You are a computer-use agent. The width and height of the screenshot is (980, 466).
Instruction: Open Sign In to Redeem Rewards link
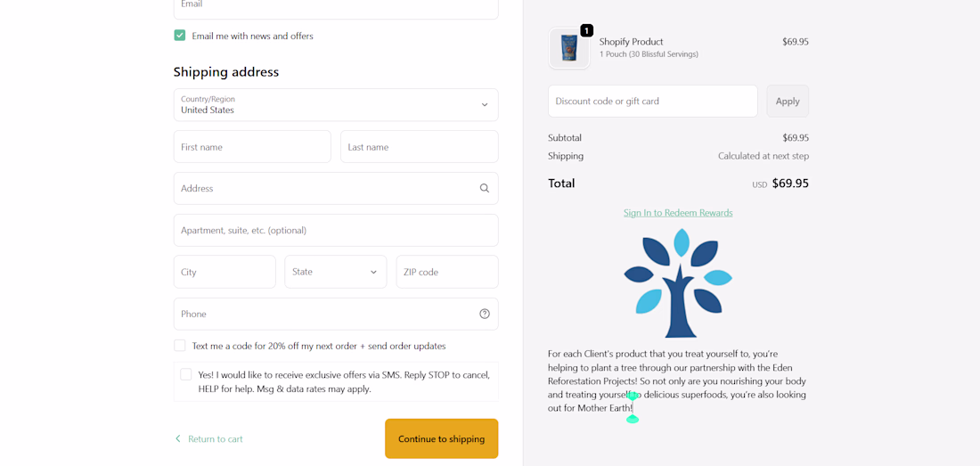click(678, 213)
